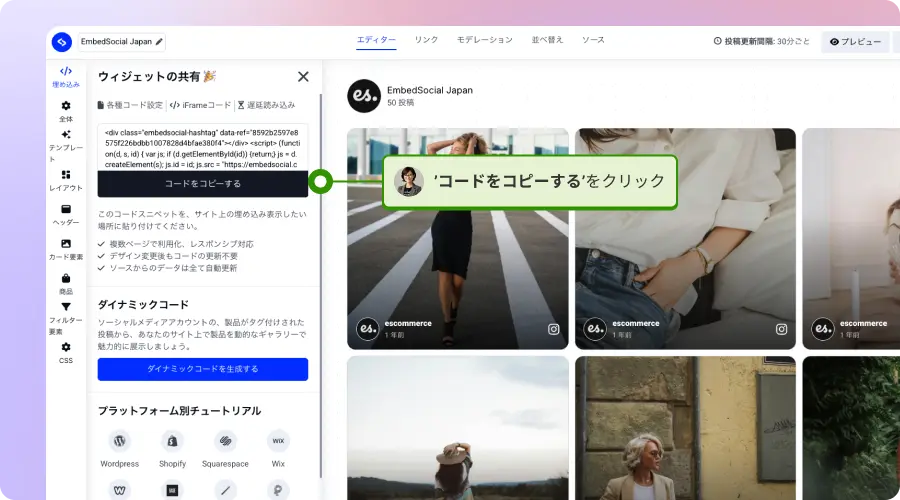900x500 pixels.
Task: Close the ウィジェットの共有 panel
Action: (x=303, y=76)
